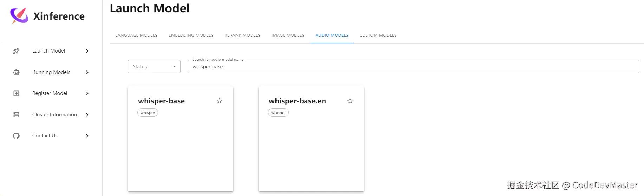This screenshot has width=644, height=196.
Task: Click the audio model name search field
Action: [413, 67]
